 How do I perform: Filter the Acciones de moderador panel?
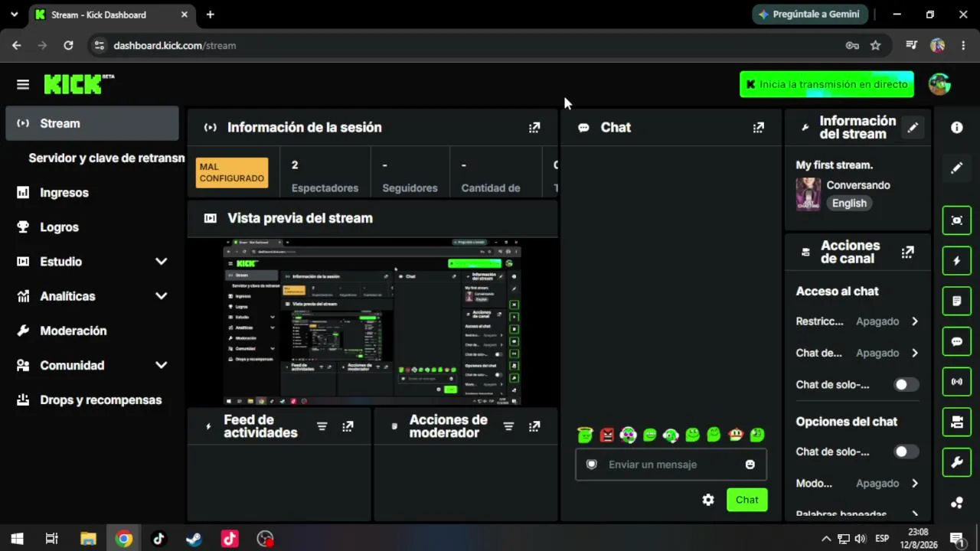pos(508,426)
